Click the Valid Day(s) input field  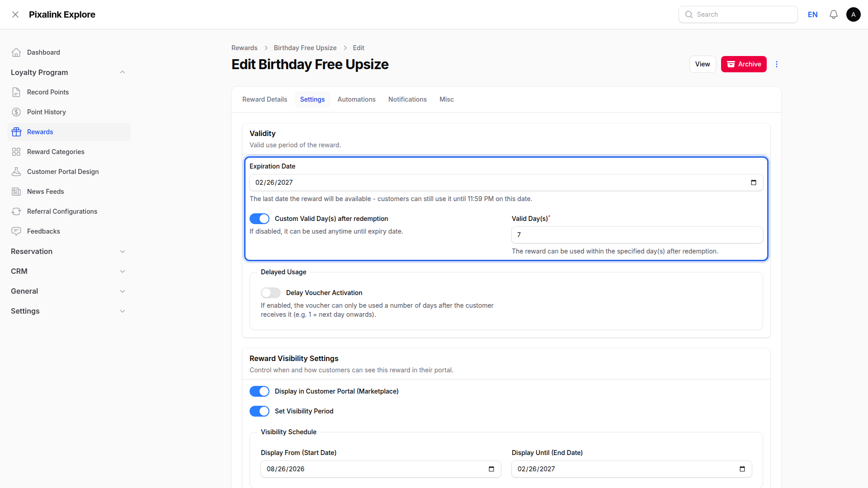click(x=637, y=235)
